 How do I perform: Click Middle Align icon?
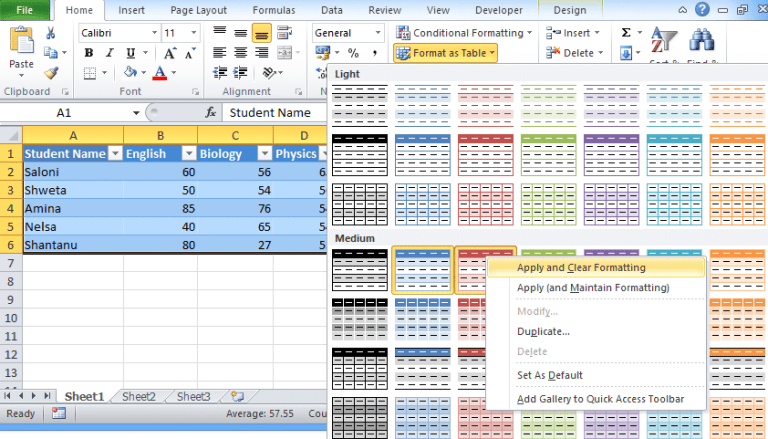[240, 33]
